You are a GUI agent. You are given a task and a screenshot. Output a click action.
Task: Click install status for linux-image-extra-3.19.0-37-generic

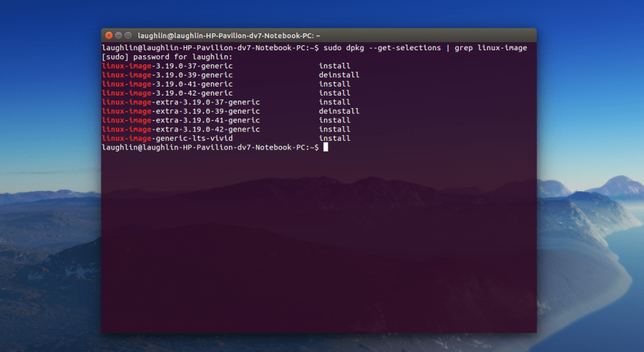click(335, 102)
